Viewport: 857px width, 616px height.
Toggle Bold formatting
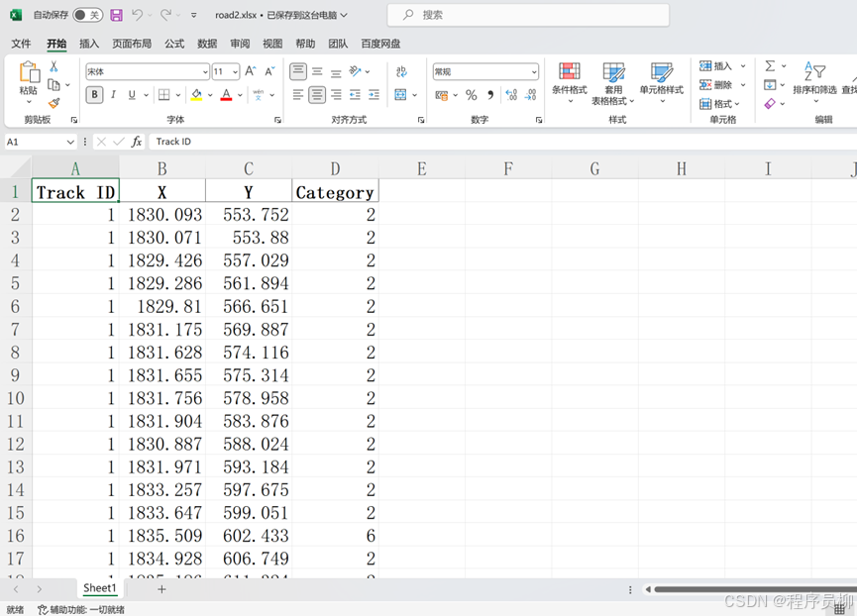pos(94,95)
